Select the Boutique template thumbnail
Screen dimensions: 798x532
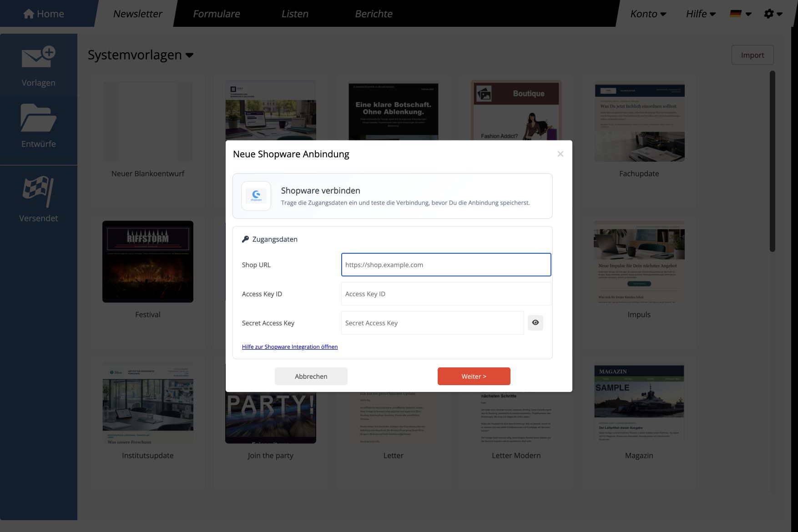click(x=516, y=110)
